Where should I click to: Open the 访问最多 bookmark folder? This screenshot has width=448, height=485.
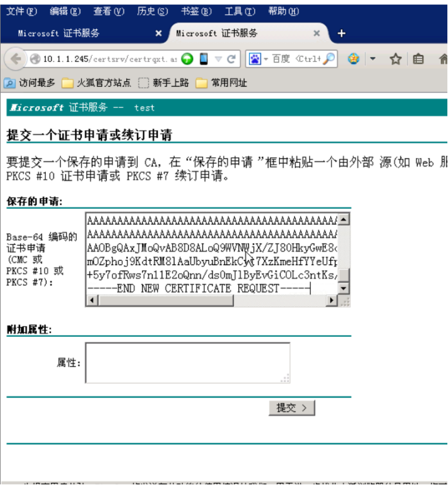coord(29,83)
